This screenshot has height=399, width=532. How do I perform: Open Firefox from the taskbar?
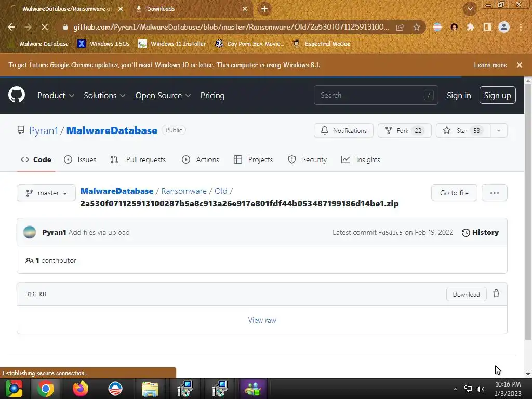(x=81, y=389)
